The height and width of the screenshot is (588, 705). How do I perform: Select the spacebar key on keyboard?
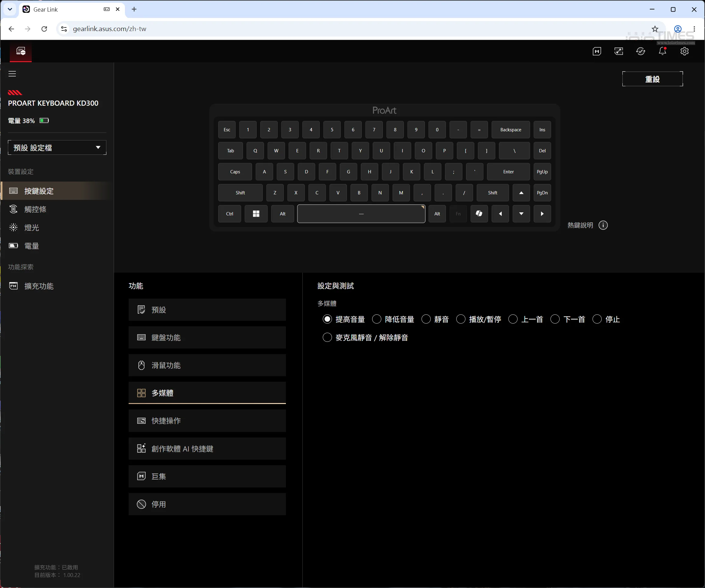pos(361,214)
